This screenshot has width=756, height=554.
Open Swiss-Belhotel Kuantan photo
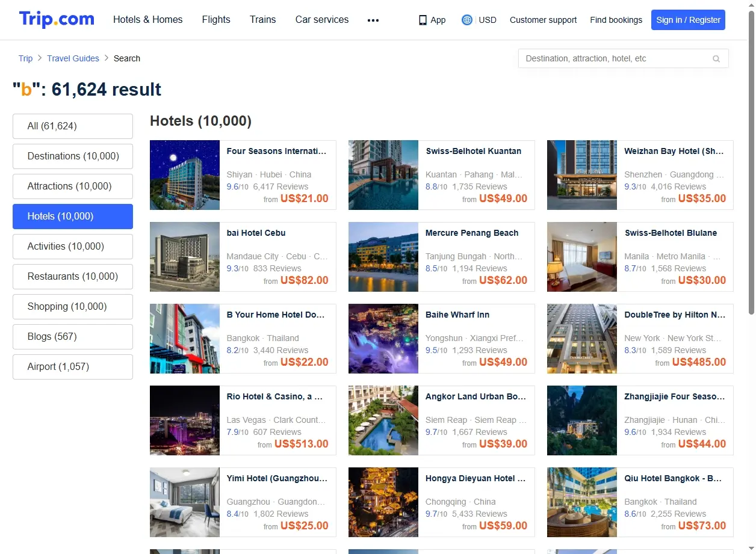point(383,175)
